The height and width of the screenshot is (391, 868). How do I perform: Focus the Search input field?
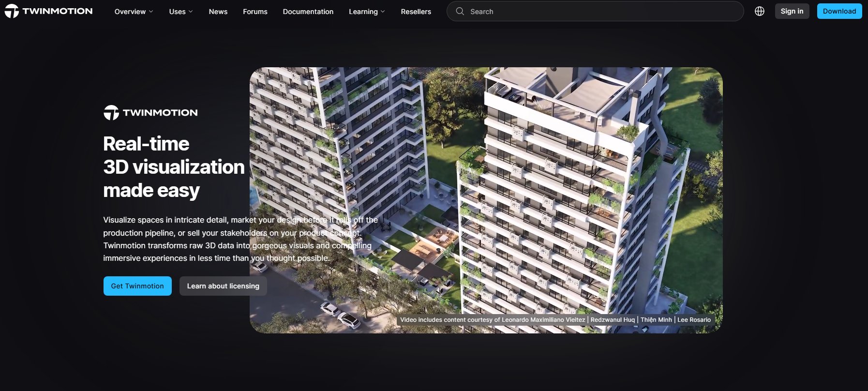point(595,11)
